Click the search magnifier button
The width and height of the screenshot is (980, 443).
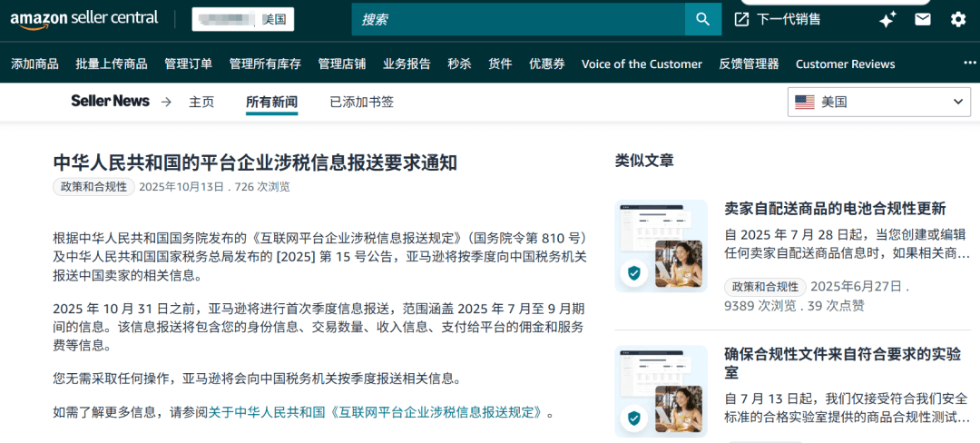coord(702,19)
